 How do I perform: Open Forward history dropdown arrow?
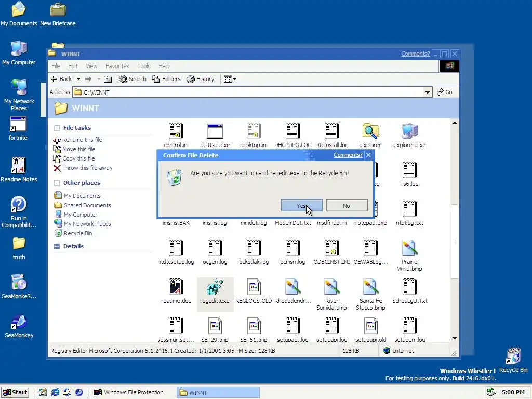(x=99, y=79)
